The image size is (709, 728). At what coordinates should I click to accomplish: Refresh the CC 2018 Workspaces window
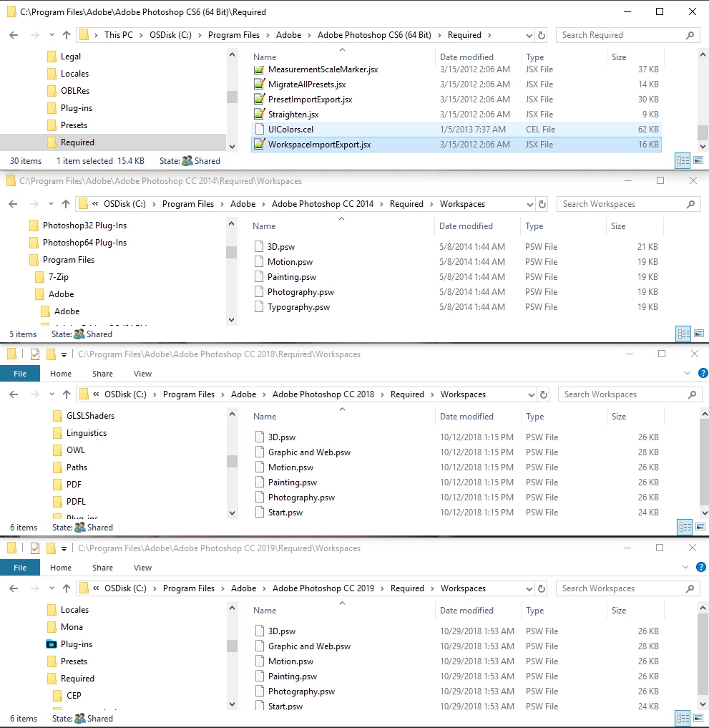[543, 394]
